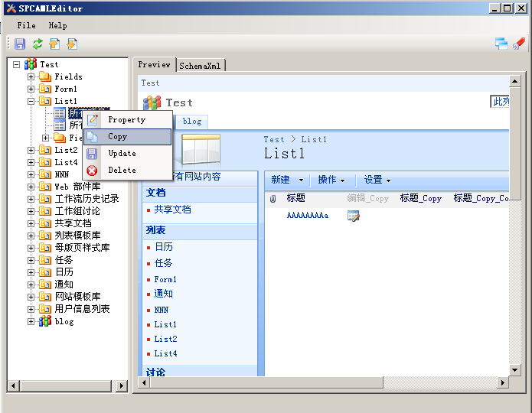
Task: Click the green Refresh arrows icon
Action: [38, 44]
